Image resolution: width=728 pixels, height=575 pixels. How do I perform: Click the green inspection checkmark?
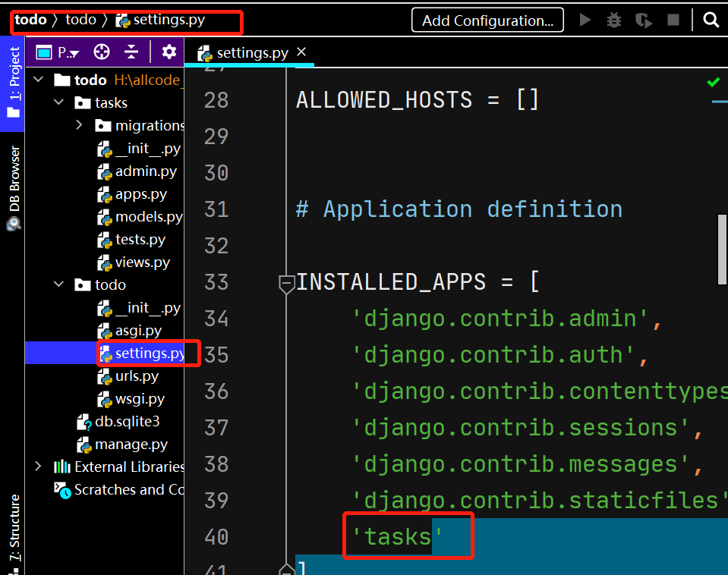point(713,82)
